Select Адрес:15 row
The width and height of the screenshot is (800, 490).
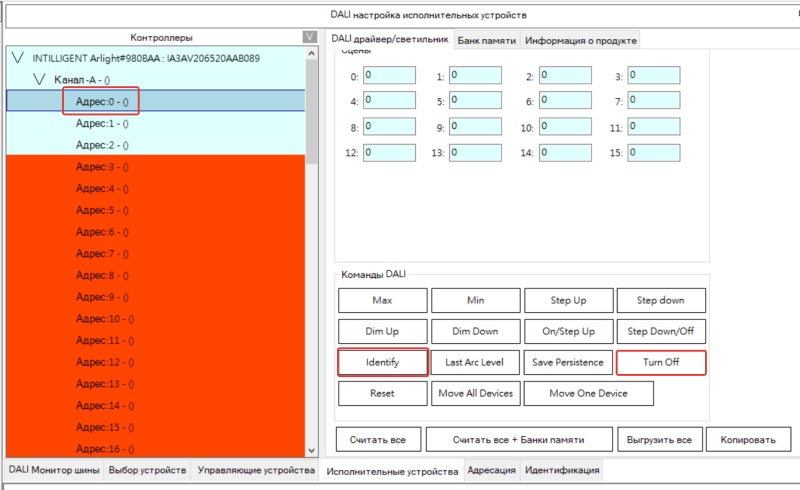click(156, 427)
